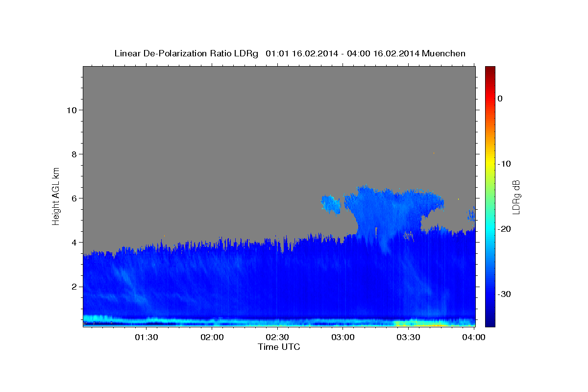Click the colorbar value -20

pyautogui.click(x=505, y=229)
